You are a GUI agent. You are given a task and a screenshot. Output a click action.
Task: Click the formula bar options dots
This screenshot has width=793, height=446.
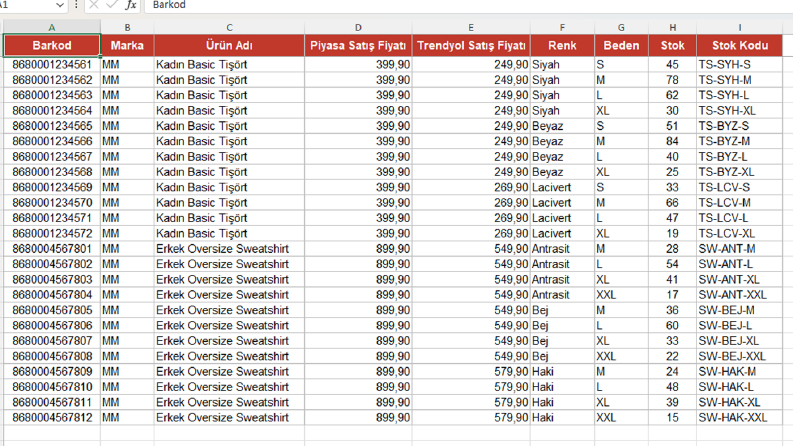[76, 5]
